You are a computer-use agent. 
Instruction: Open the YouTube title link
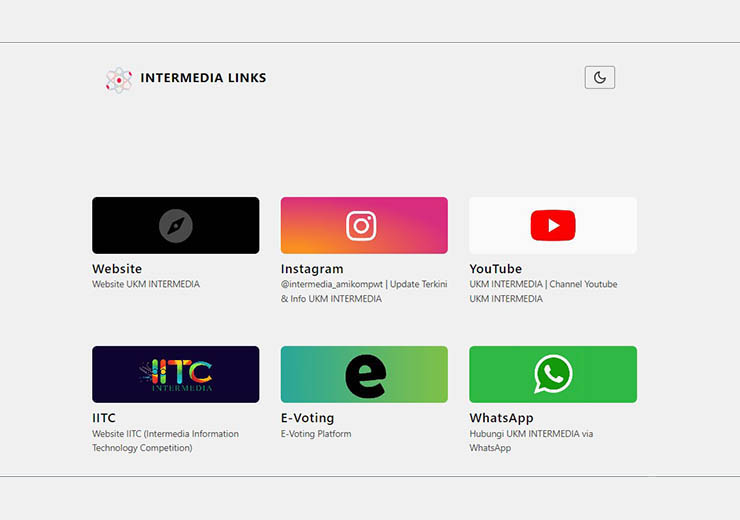click(496, 269)
